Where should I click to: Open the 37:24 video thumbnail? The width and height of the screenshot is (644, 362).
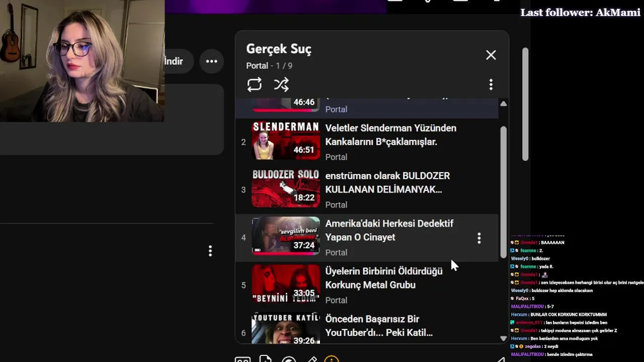[286, 236]
